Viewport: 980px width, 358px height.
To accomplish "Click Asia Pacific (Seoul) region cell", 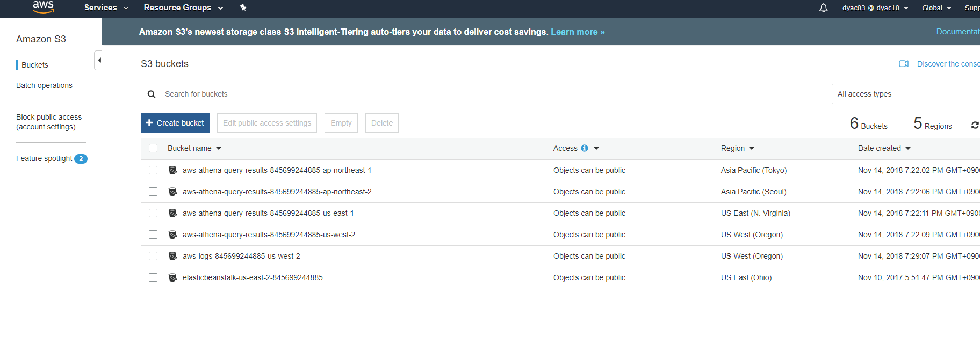I will tap(753, 192).
